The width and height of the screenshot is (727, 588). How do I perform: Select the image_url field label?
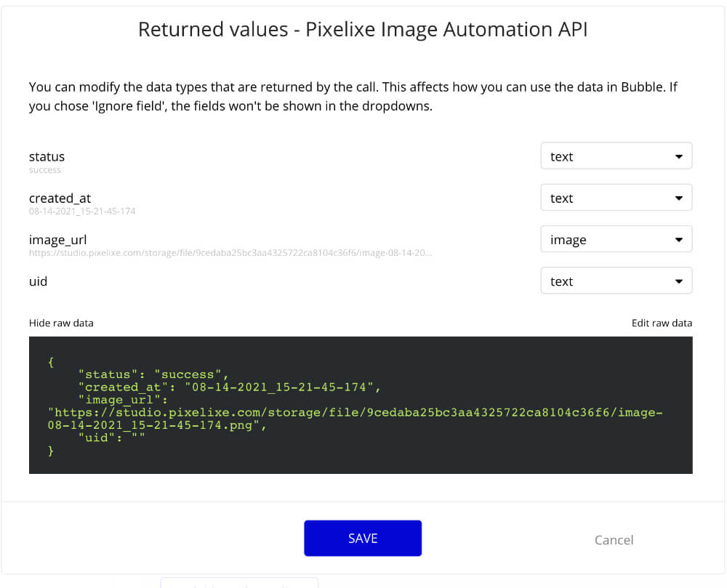pyautogui.click(x=58, y=239)
